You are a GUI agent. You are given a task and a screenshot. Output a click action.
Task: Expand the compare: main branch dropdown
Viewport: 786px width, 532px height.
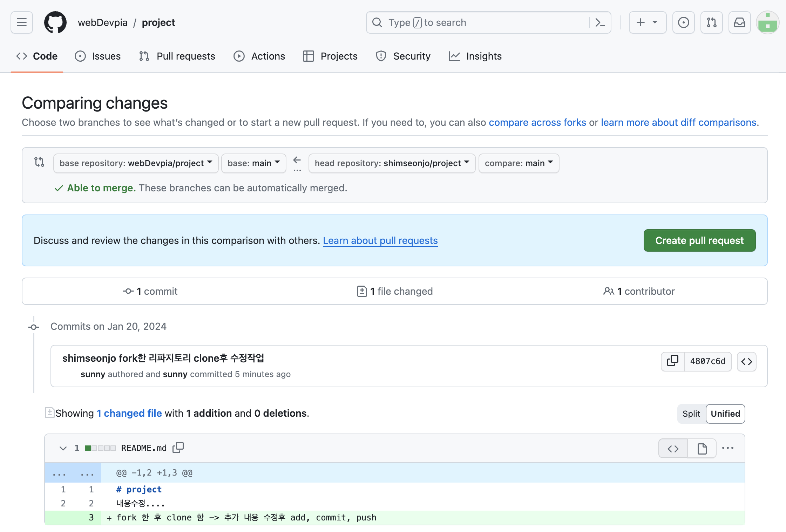(x=519, y=163)
